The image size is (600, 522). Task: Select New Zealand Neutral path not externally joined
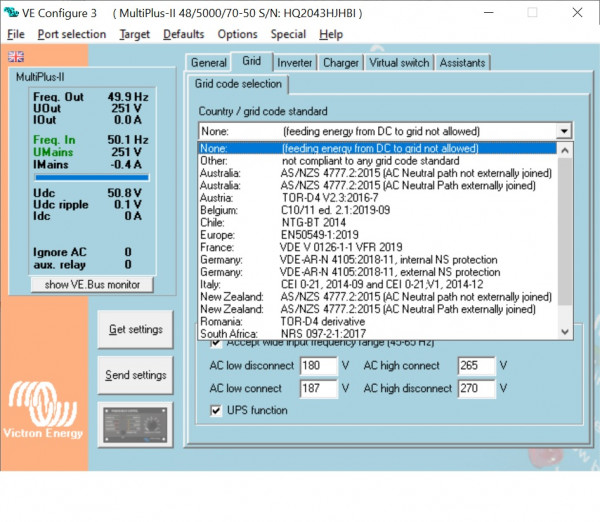(x=378, y=297)
